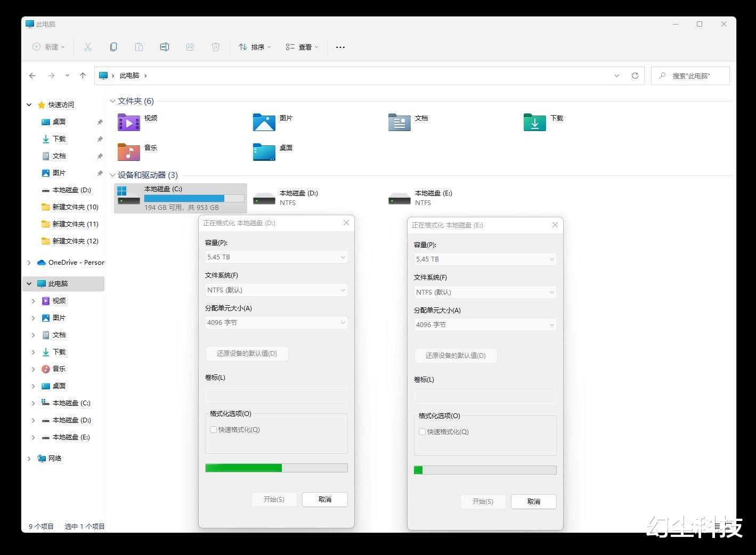
Task: Click the Delete trash icon in toolbar
Action: click(216, 47)
